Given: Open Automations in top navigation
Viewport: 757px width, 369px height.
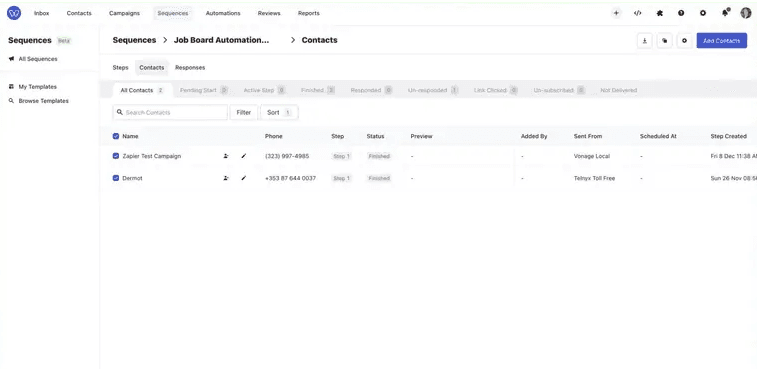Looking at the screenshot, I should [223, 13].
